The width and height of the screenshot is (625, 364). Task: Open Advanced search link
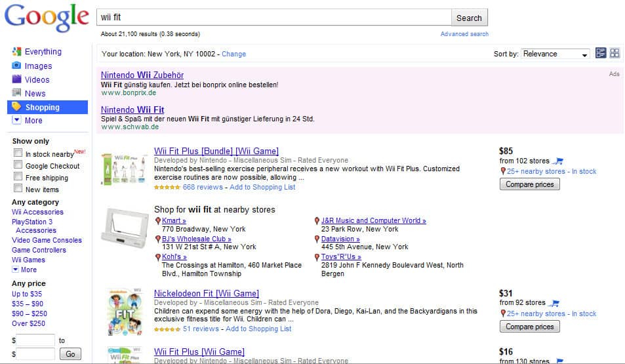(464, 34)
